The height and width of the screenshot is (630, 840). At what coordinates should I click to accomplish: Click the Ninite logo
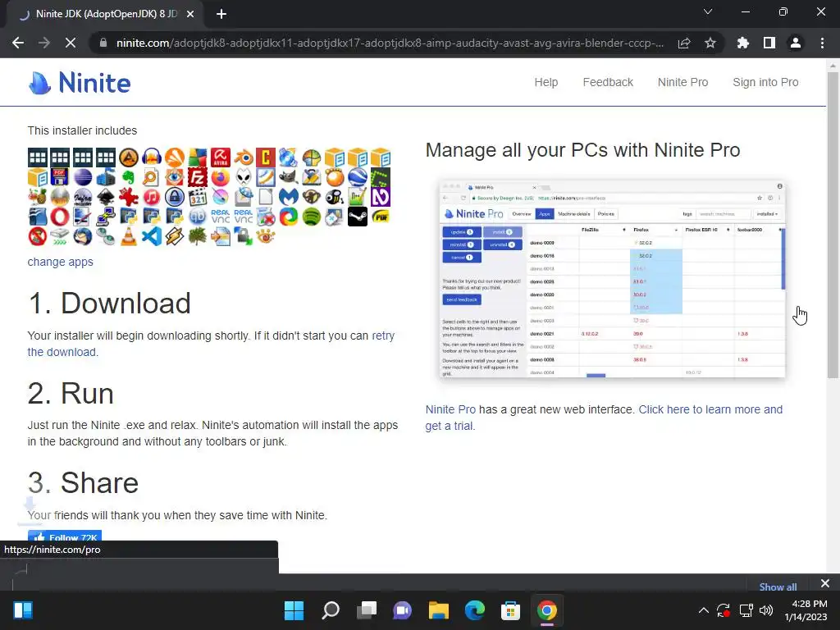point(80,83)
